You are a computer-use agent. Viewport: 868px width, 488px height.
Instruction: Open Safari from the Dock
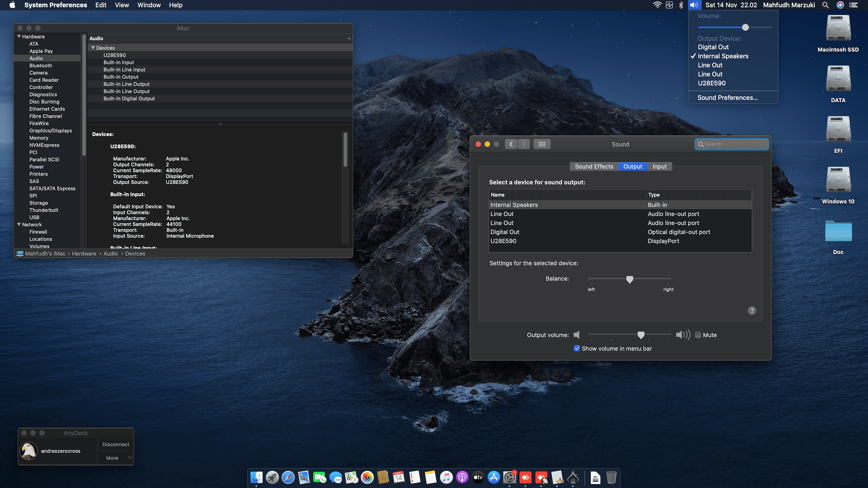pyautogui.click(x=288, y=478)
